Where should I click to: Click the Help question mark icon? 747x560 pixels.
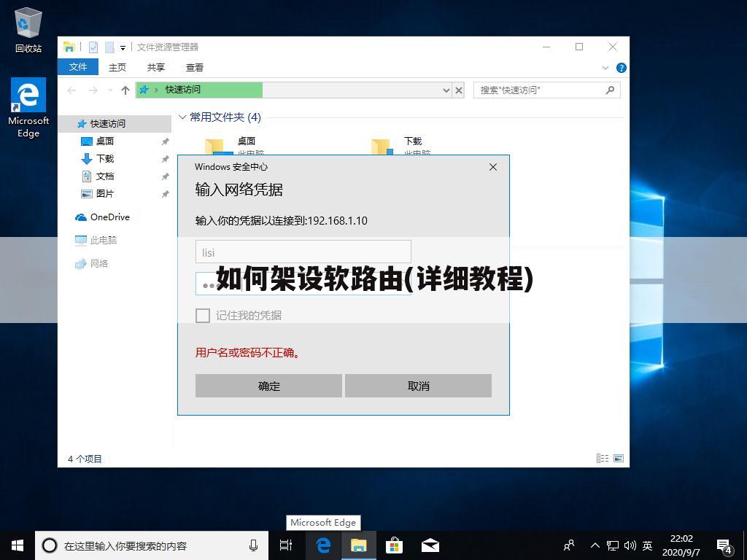click(x=621, y=67)
